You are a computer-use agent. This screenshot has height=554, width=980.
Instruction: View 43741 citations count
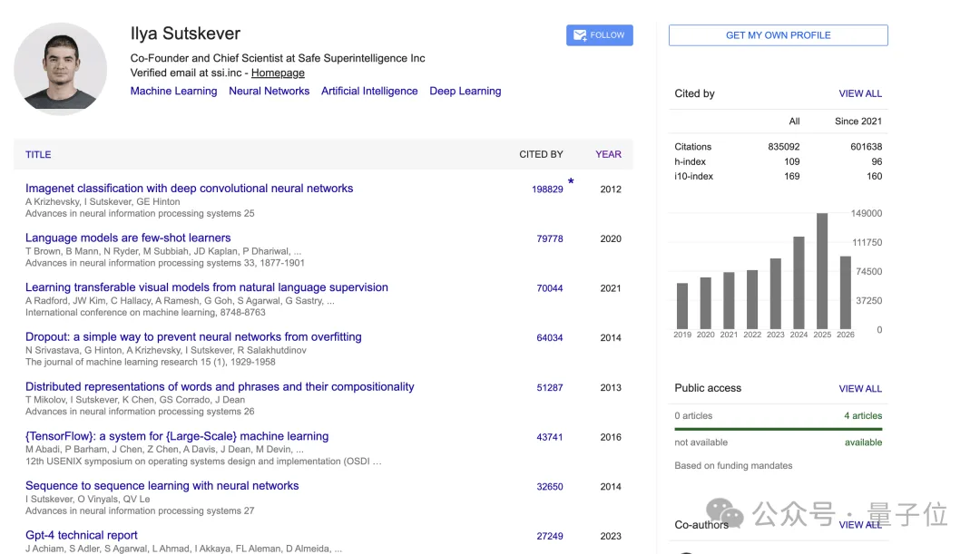click(550, 437)
